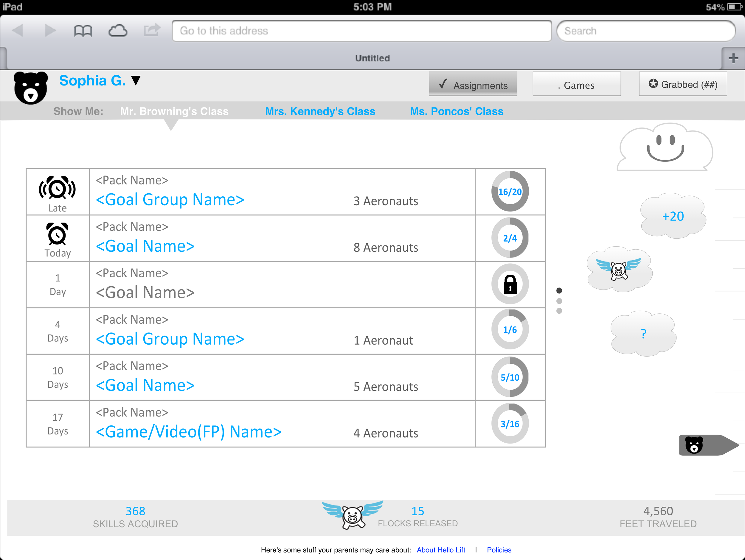
Task: Switch to the Games tab
Action: point(576,85)
